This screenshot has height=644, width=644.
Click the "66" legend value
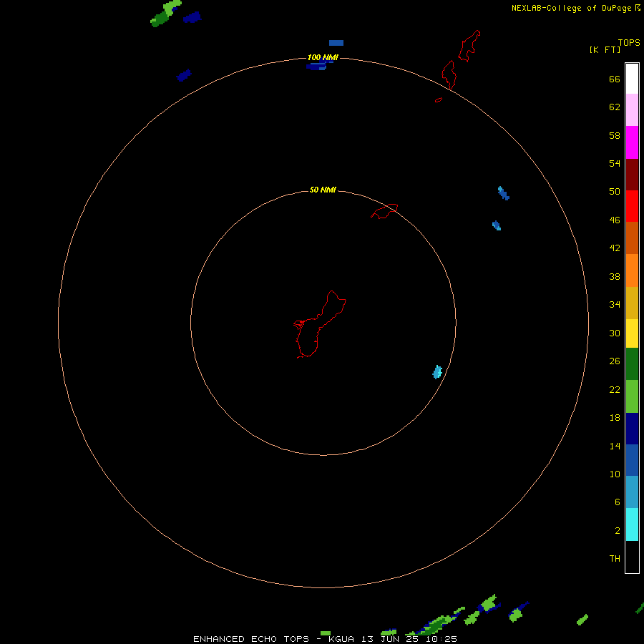[615, 79]
